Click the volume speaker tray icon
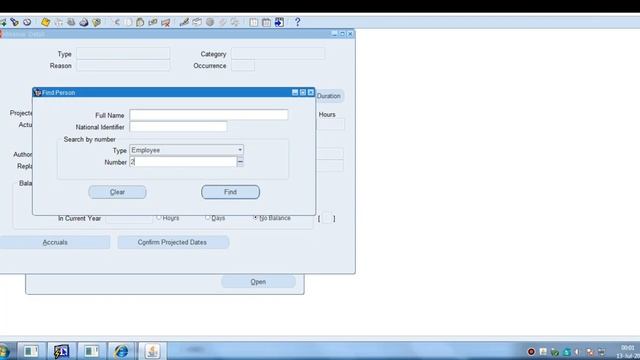The image size is (640, 360). [x=577, y=351]
